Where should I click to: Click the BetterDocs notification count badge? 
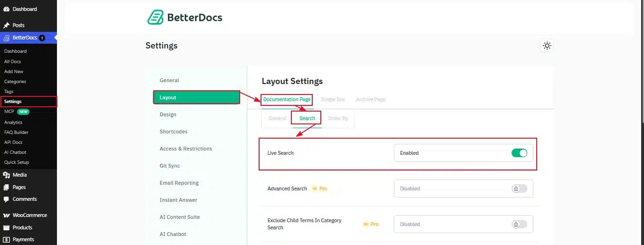click(42, 38)
